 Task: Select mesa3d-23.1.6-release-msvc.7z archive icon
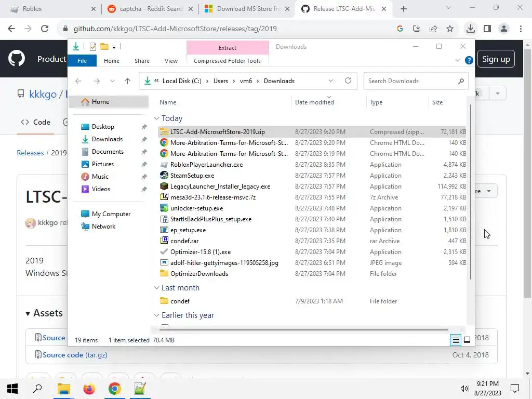(x=164, y=197)
